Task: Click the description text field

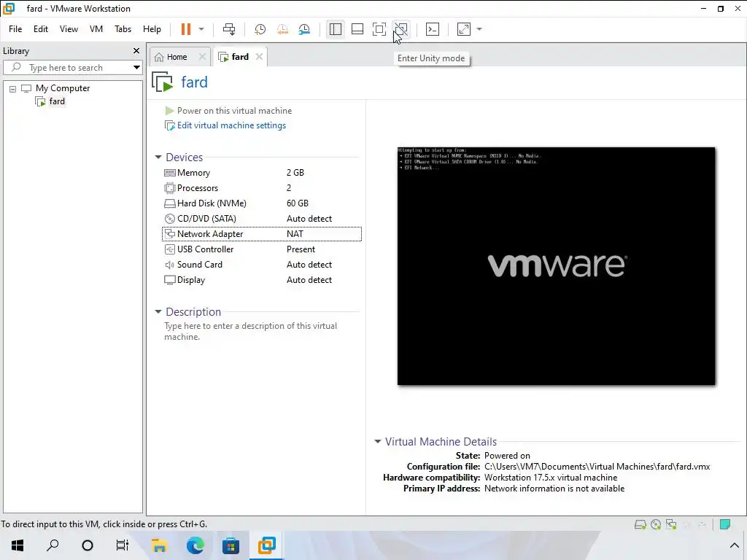Action: [x=251, y=332]
